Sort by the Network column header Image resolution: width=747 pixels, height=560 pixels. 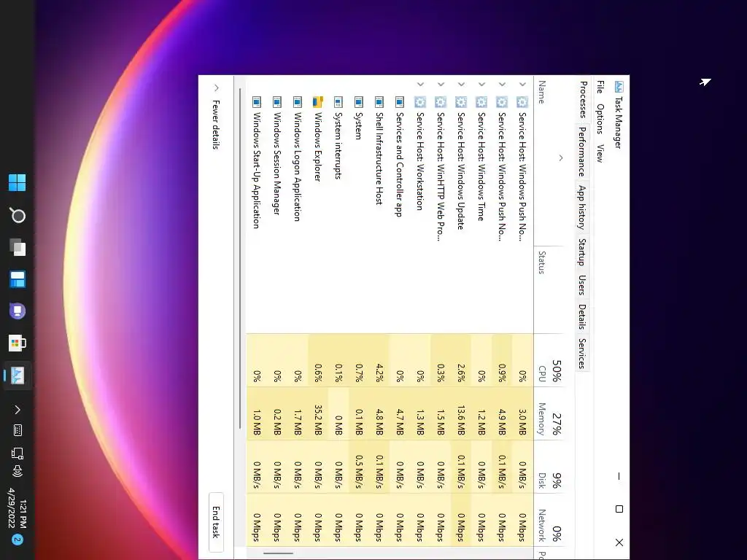pos(550,521)
